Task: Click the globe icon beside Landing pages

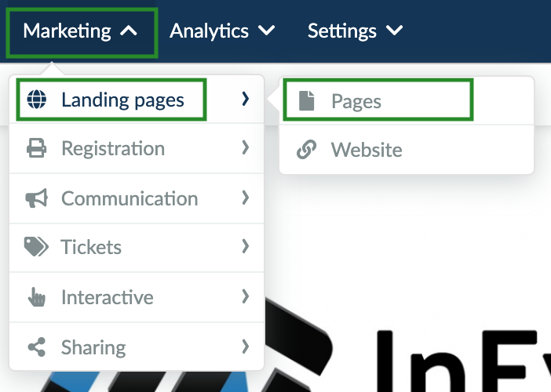Action: [37, 100]
